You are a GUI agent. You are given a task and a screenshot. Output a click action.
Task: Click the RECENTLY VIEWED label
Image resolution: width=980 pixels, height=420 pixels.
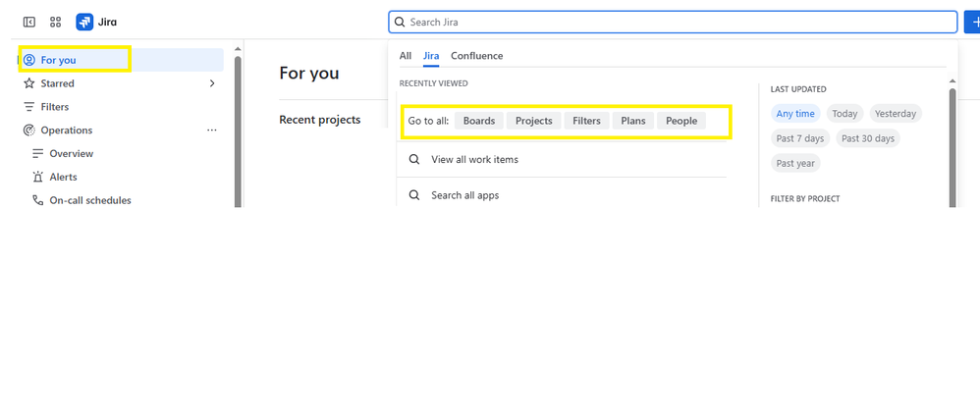434,83
